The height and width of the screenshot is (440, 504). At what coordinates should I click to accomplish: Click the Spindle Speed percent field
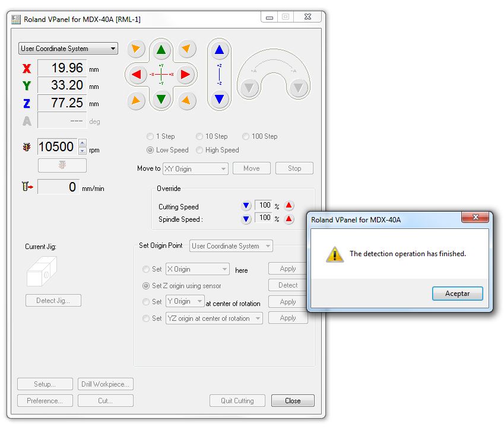point(264,218)
